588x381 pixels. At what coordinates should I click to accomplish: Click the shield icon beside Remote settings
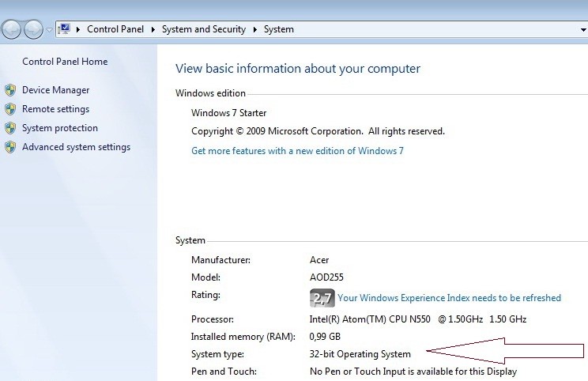(10, 109)
